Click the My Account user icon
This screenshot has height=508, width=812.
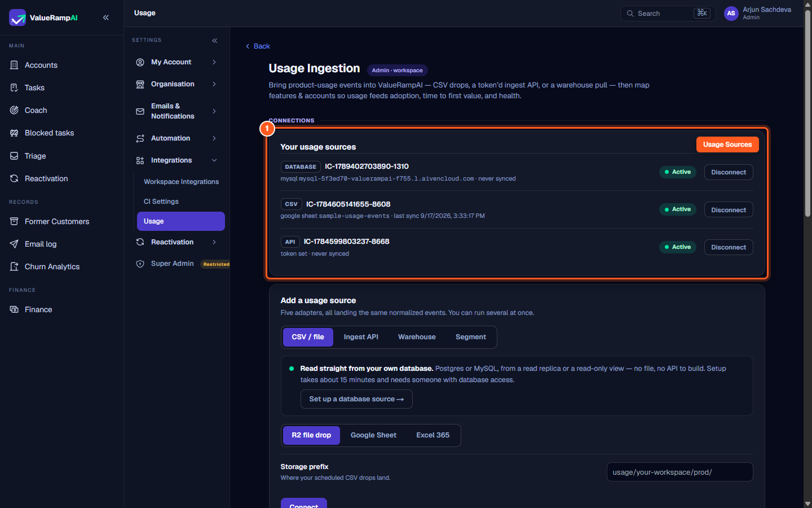pyautogui.click(x=140, y=62)
